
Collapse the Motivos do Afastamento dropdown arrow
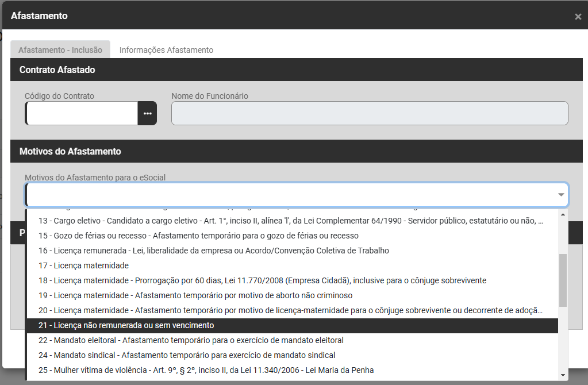560,195
